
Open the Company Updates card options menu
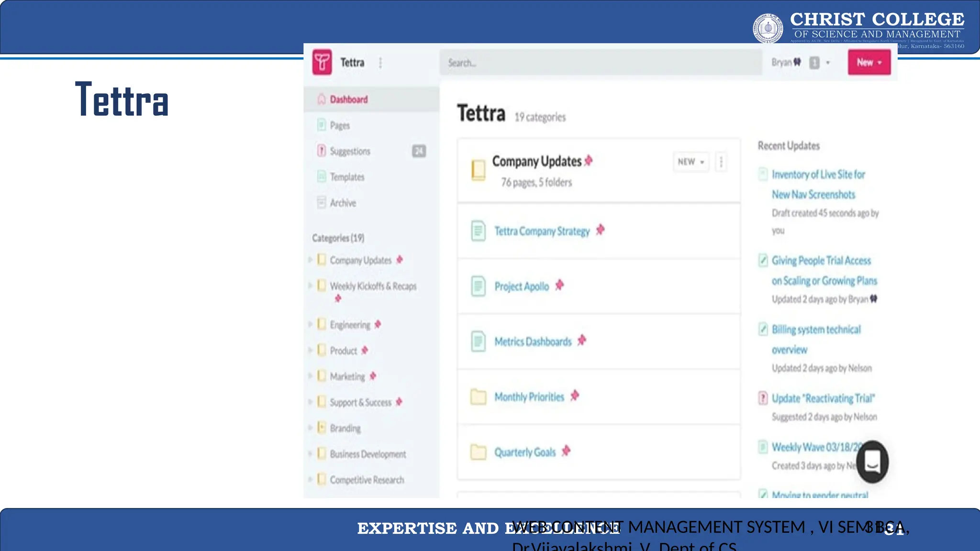click(x=721, y=162)
